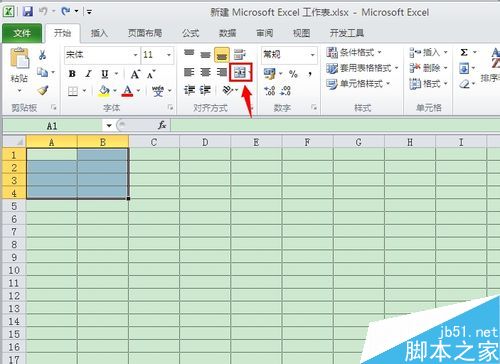Switch to the 页面布局 (Page Layout) tab
500x364 pixels.
click(x=145, y=33)
